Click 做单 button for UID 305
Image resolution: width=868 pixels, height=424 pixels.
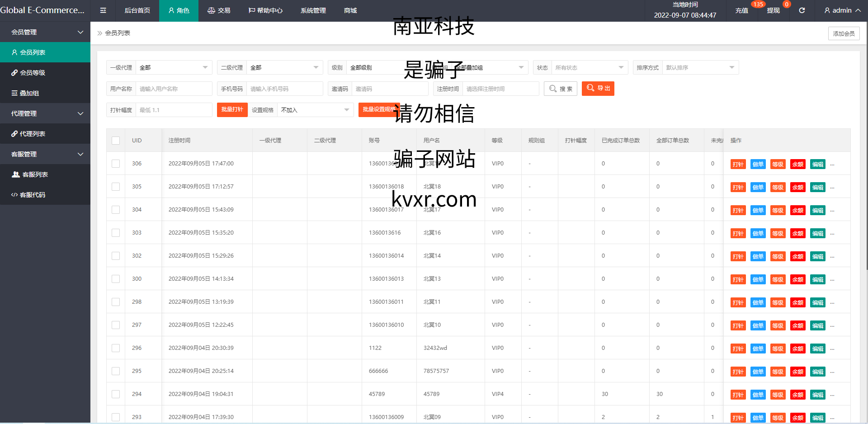pyautogui.click(x=758, y=188)
